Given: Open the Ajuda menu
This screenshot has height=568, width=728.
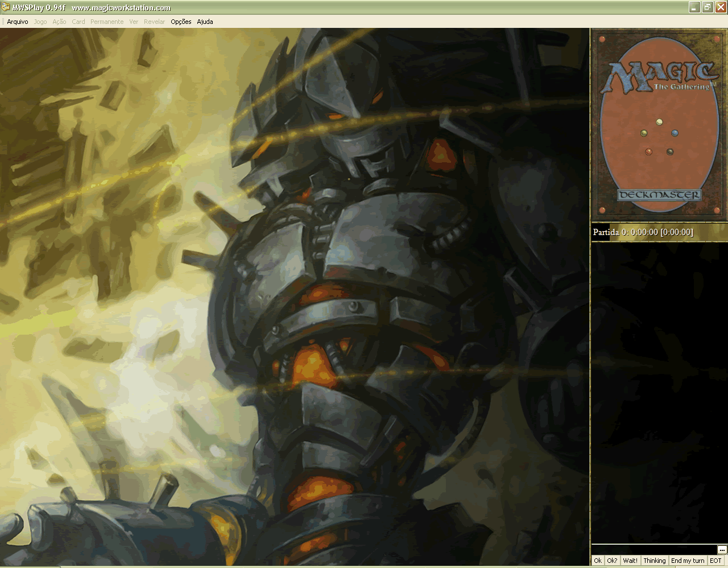Looking at the screenshot, I should pos(205,22).
